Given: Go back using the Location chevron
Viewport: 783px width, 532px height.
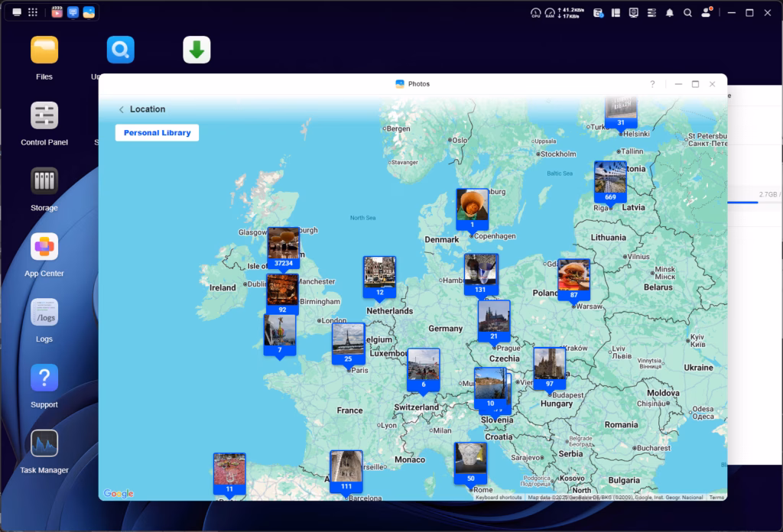Looking at the screenshot, I should coord(122,109).
